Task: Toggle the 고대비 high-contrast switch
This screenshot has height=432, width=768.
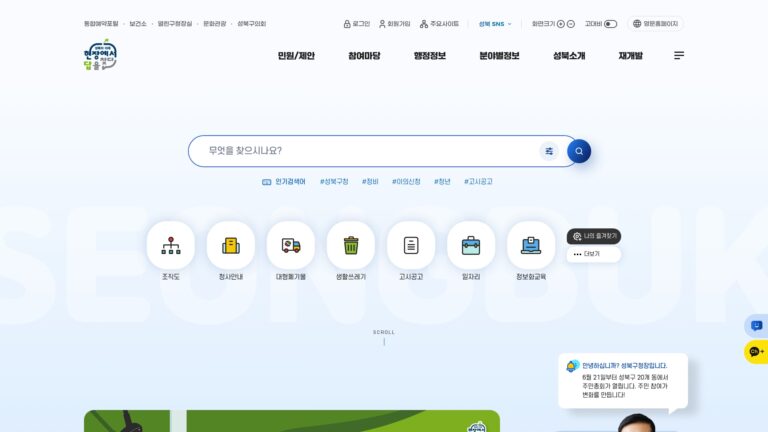Action: [x=610, y=24]
